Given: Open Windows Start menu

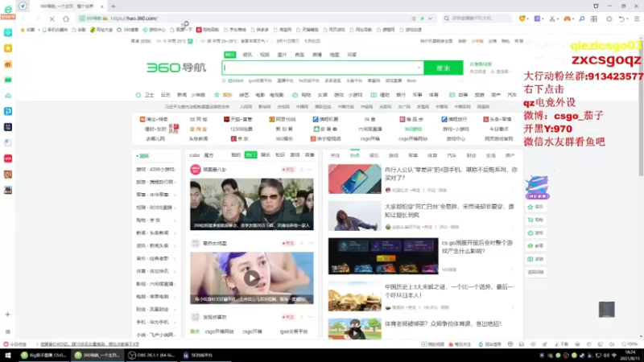Looking at the screenshot, I should [7, 355].
